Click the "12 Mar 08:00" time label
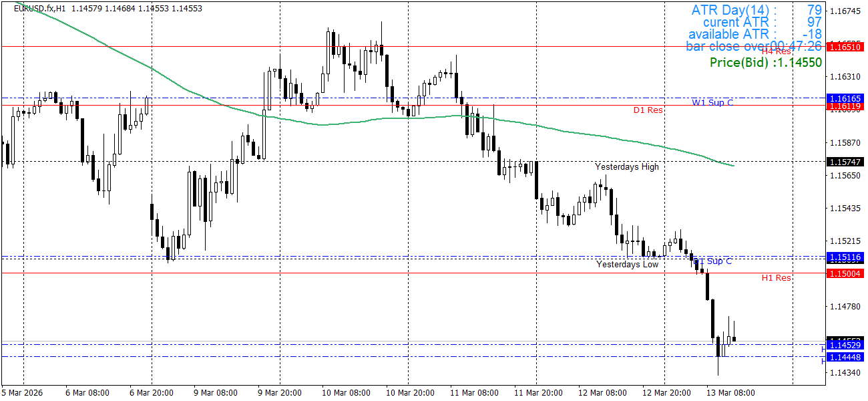This screenshot has width=868, height=401. click(603, 392)
